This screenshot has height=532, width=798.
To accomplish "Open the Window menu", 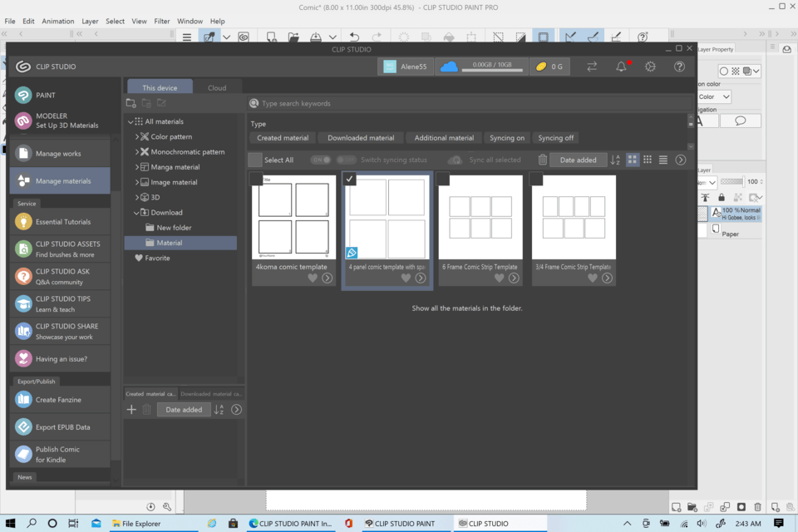I will click(190, 22).
